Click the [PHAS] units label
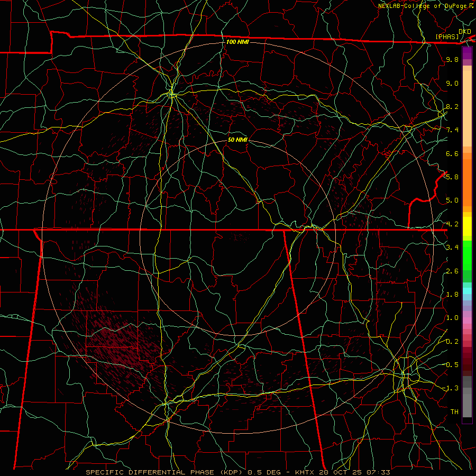476x476 pixels. [447, 36]
